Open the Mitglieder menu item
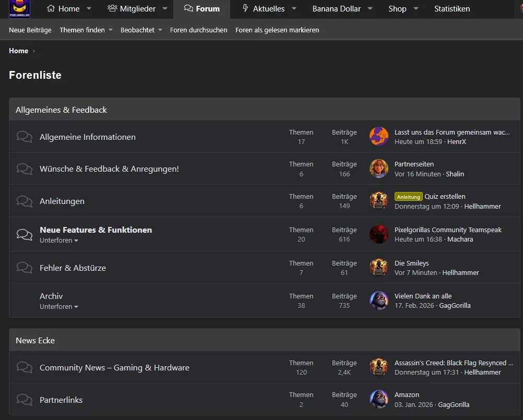This screenshot has height=420, width=523. 132,9
